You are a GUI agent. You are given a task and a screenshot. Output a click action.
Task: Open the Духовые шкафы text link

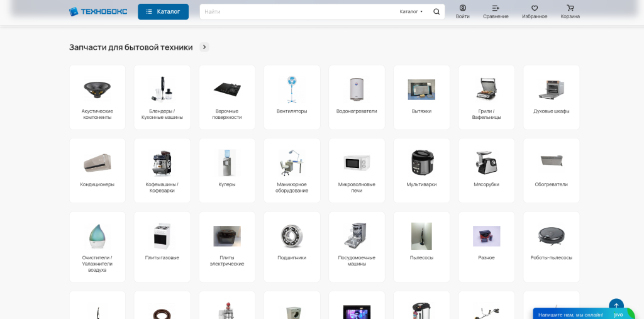pos(551,111)
